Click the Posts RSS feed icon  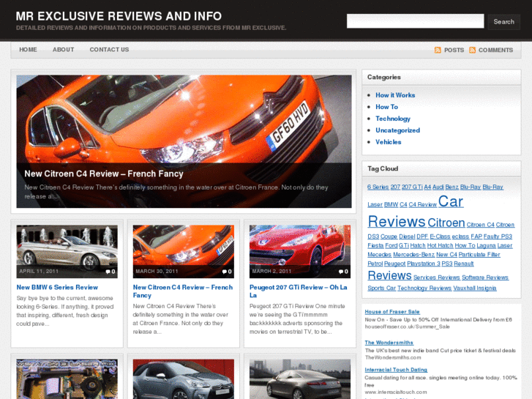[438, 51]
